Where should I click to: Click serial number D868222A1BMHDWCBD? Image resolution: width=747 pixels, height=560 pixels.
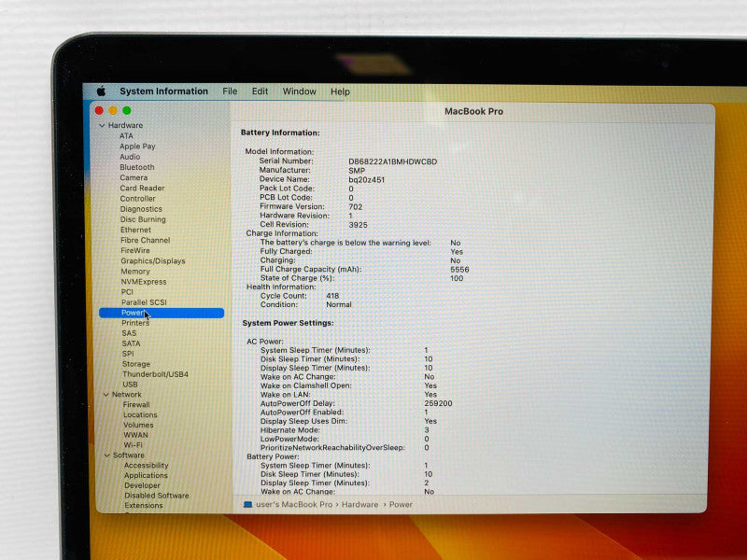click(392, 161)
